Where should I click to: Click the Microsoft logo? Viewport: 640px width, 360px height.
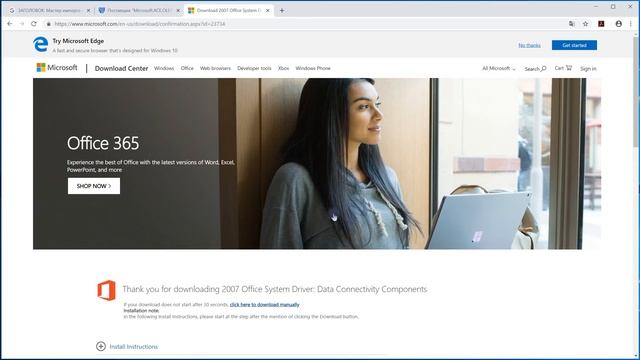[57, 68]
